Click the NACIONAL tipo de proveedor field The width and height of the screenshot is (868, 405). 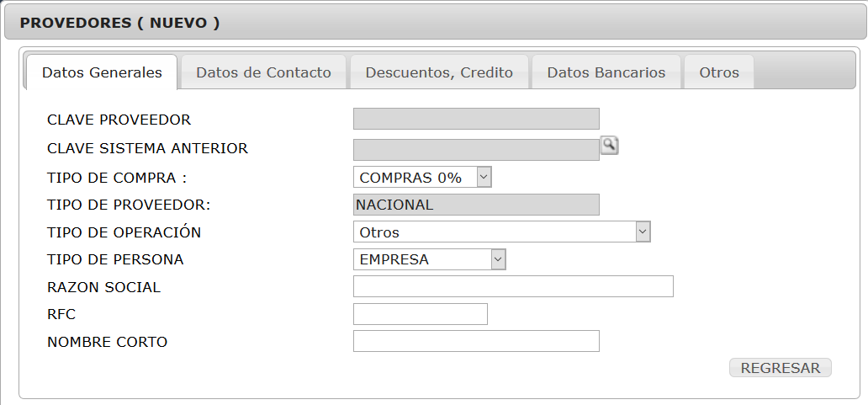pyautogui.click(x=476, y=205)
